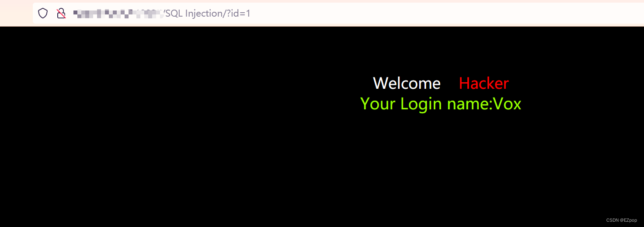Click the 'CSDN' watermark text
Image resolution: width=644 pixels, height=227 pixels.
coord(612,220)
